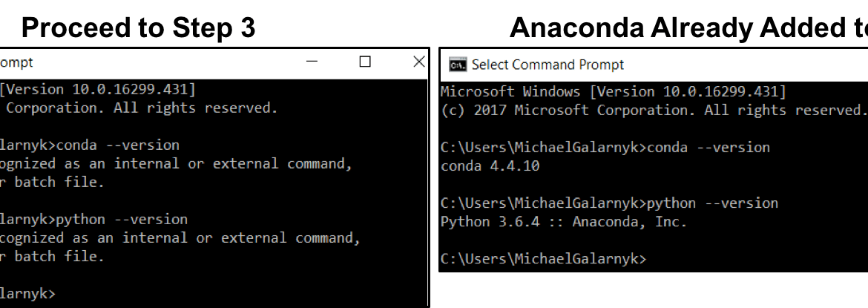Viewport: 868px width, 308px height.
Task: Click the "conda 4.4.10" output line
Action: pyautogui.click(x=490, y=166)
